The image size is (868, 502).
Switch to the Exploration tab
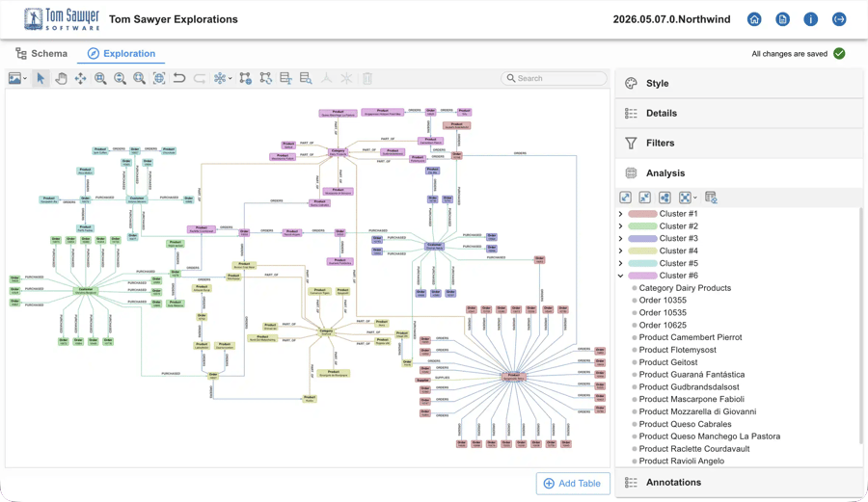(x=122, y=54)
